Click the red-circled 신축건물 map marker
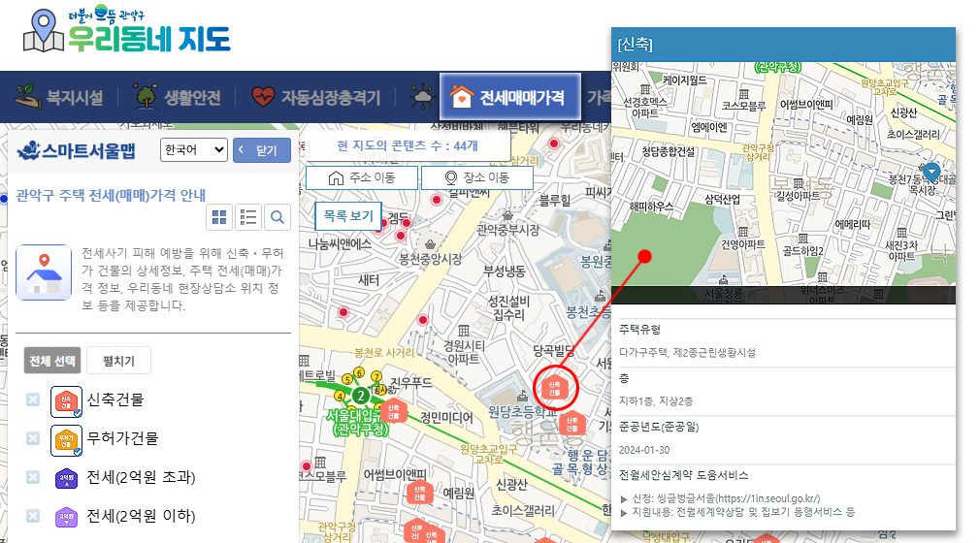 coord(554,388)
